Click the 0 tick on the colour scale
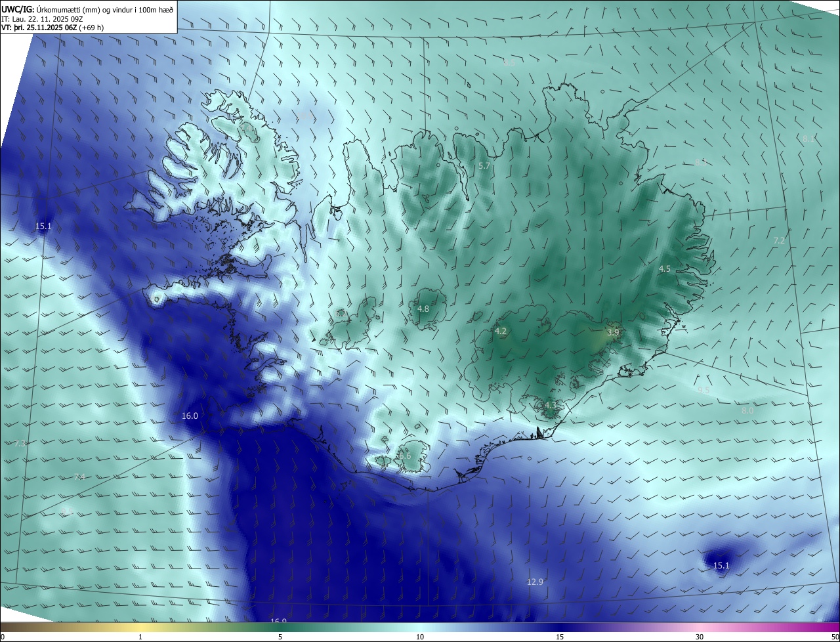The height and width of the screenshot is (642, 840). [3, 637]
